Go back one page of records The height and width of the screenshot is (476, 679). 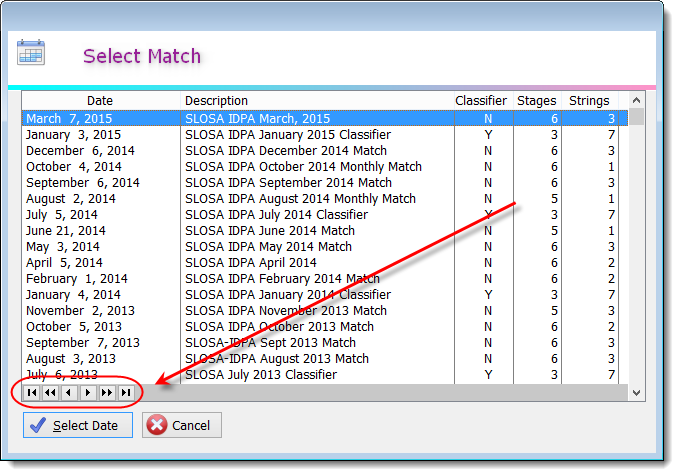click(50, 393)
